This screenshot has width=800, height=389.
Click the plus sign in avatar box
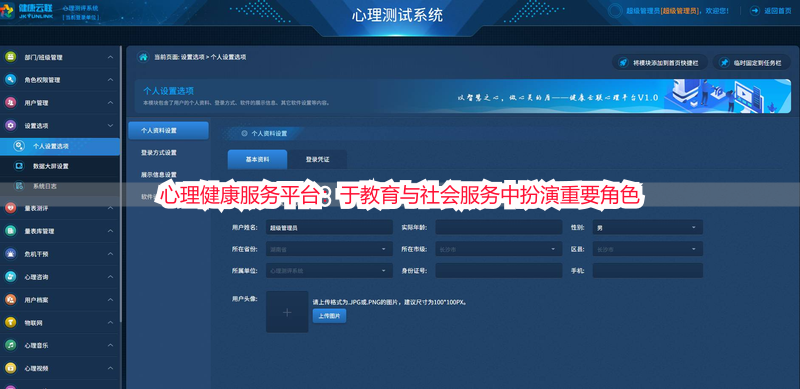coord(287,312)
